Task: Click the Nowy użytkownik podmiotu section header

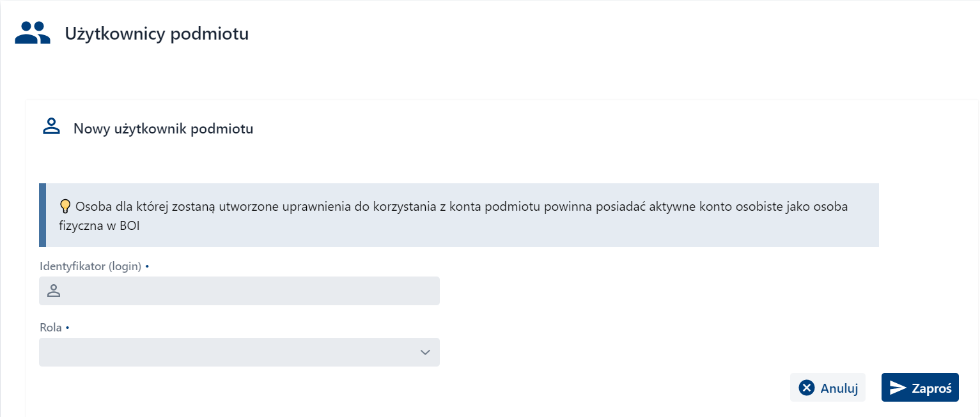Action: 164,128
